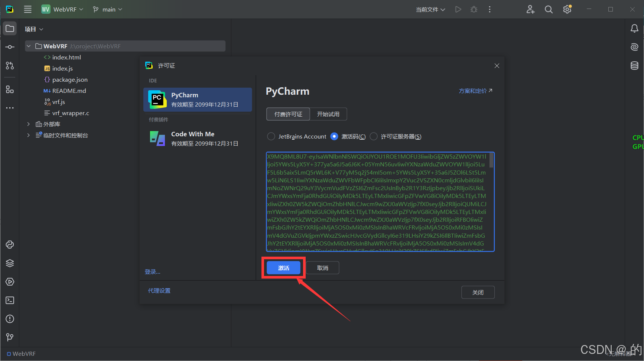Open the Project tool window folder icon
Viewport: 644px width, 361px height.
[10, 29]
